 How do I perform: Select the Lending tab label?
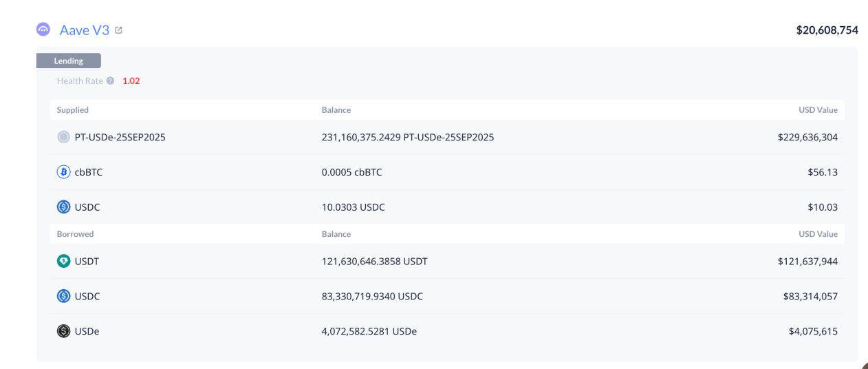pos(69,61)
